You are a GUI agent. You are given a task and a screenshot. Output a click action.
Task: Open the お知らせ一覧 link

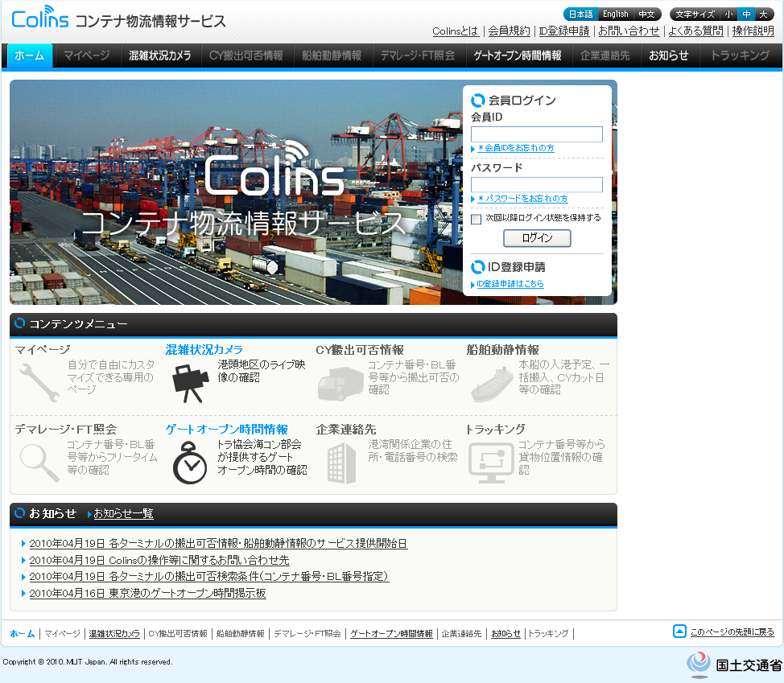pyautogui.click(x=123, y=513)
